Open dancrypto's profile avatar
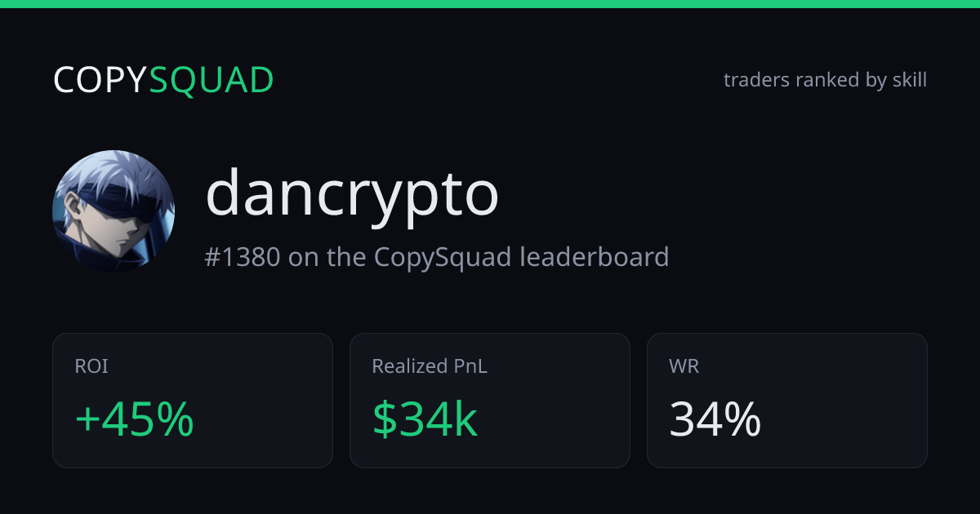The width and height of the screenshot is (980, 514). [114, 211]
